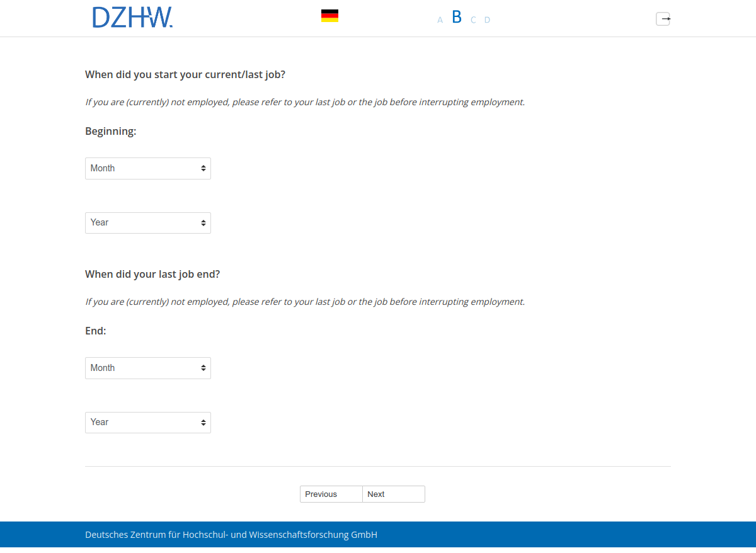Click the 'When did your last job end?' heading
The image size is (756, 553).
pyautogui.click(x=152, y=275)
